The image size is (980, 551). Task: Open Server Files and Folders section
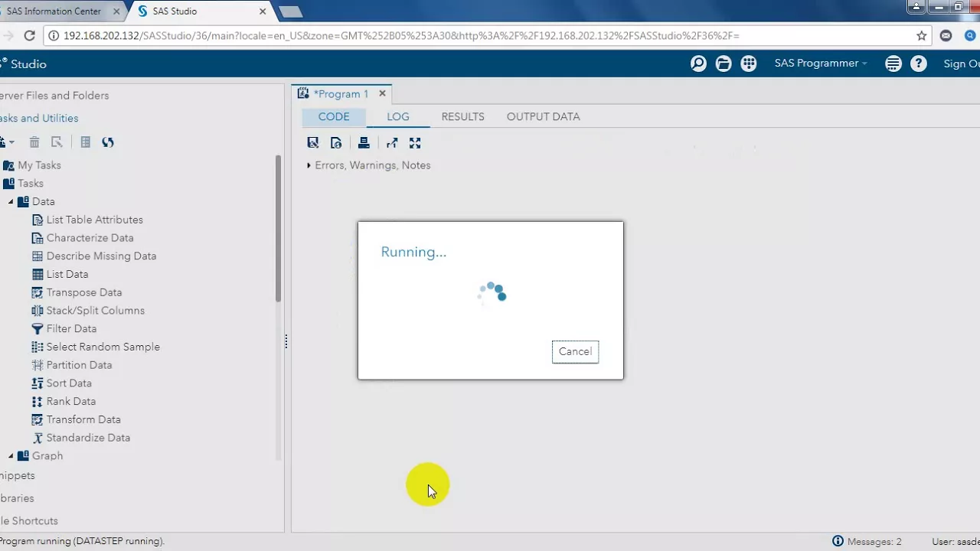(54, 96)
